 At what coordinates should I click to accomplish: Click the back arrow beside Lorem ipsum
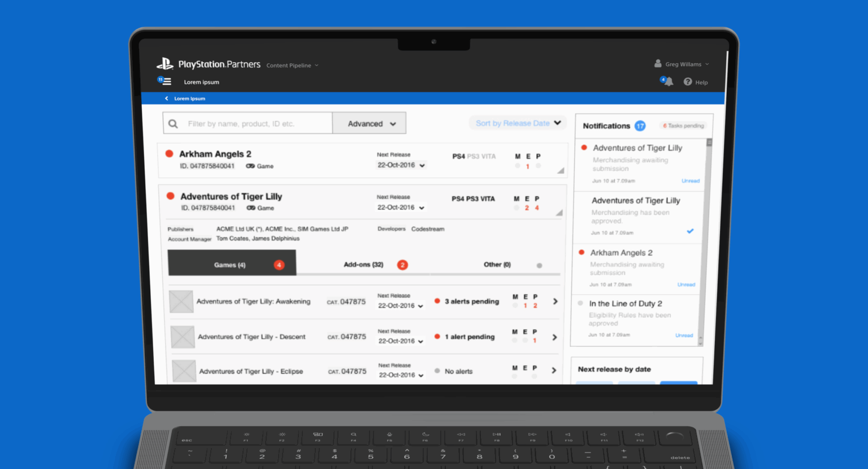(167, 98)
